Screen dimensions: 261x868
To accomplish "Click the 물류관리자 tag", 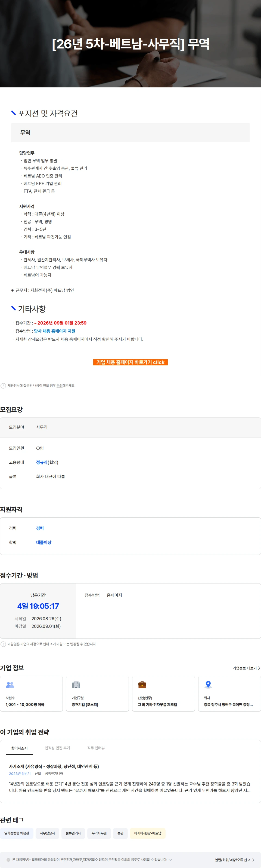I will pyautogui.click(x=73, y=833).
